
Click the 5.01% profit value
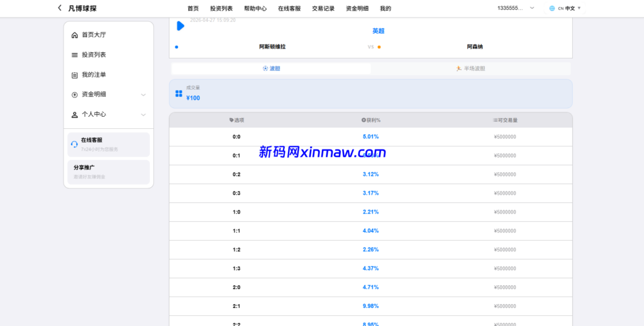coord(370,137)
